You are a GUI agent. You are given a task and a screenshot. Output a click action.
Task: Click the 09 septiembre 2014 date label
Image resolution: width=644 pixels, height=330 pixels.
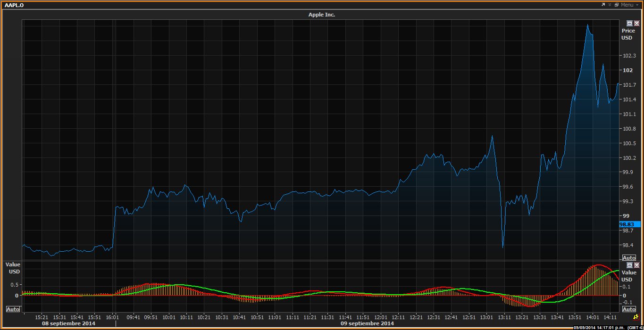(367, 323)
